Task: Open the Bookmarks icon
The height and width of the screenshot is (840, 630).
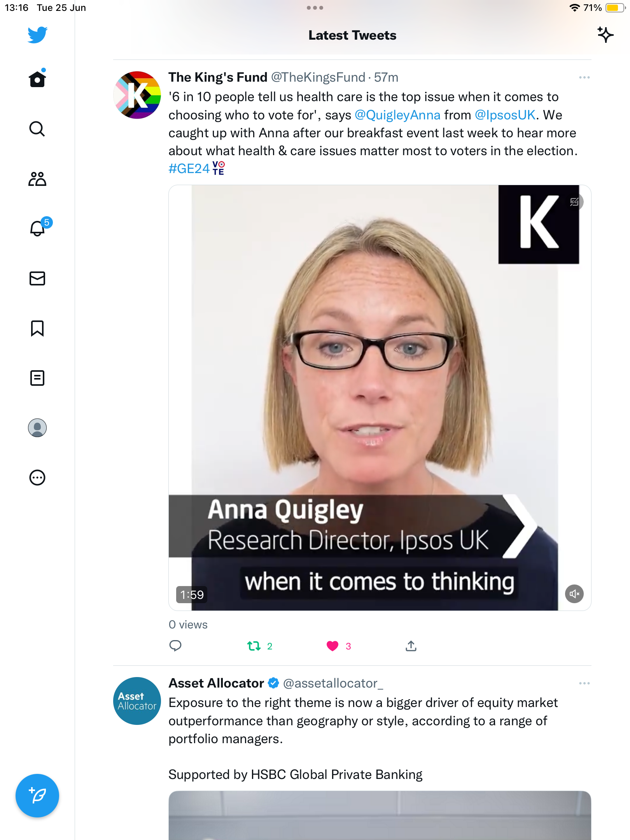Action: (x=37, y=328)
